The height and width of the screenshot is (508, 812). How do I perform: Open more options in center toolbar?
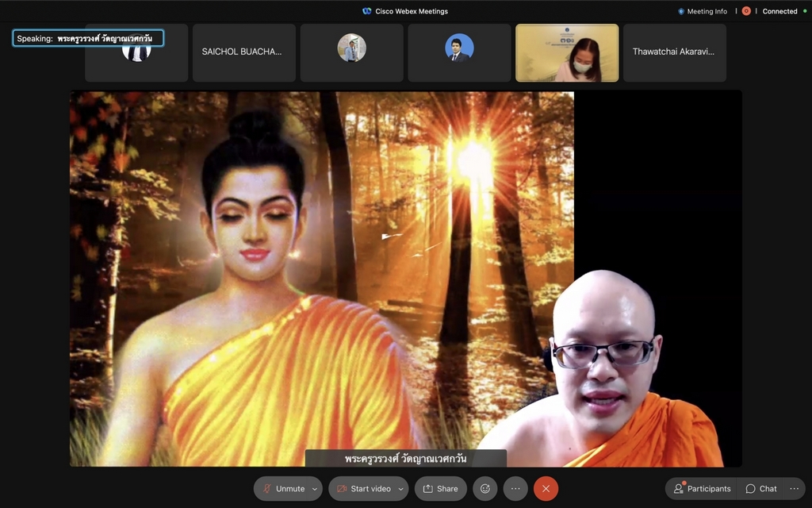(515, 489)
